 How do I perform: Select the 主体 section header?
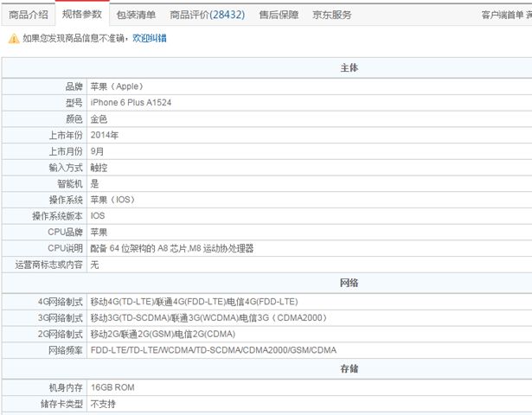(x=349, y=67)
